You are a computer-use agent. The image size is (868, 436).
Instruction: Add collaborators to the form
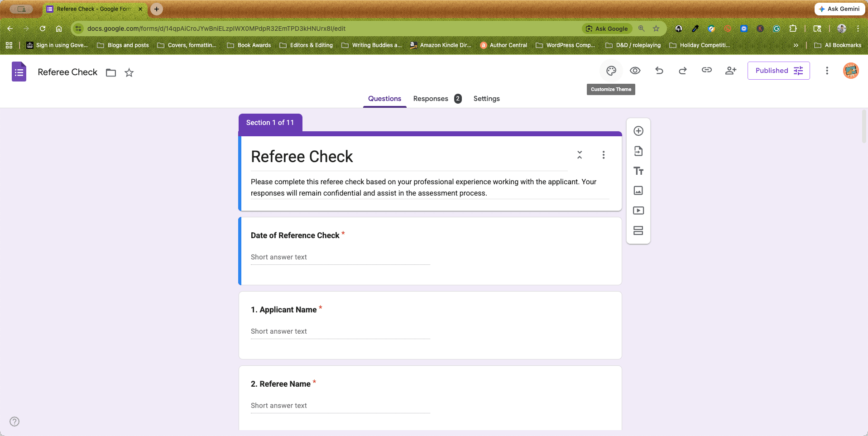tap(731, 71)
